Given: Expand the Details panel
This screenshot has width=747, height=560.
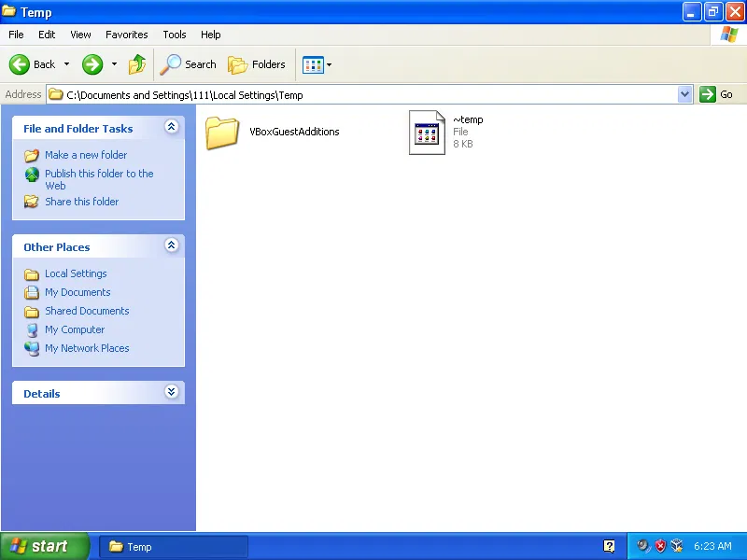Looking at the screenshot, I should tap(172, 392).
